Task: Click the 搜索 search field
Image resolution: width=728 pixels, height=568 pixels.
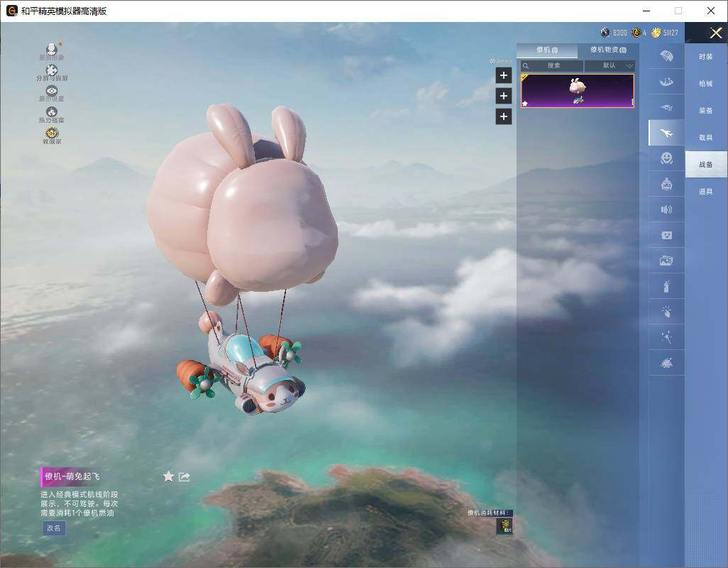Action: 552,65
